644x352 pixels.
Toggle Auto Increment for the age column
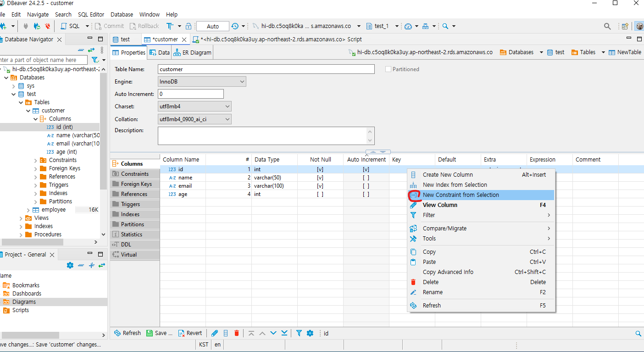click(x=366, y=194)
